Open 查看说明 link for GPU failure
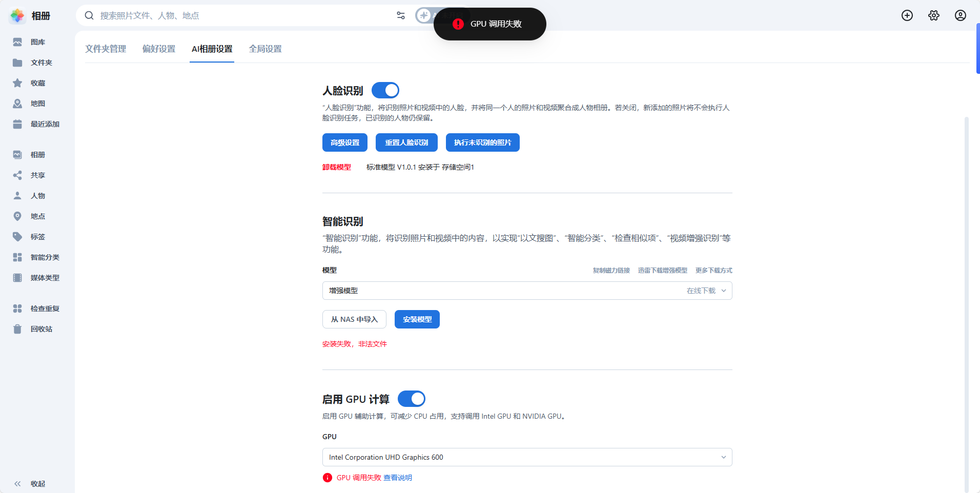Viewport: 980px width, 493px height. [398, 478]
